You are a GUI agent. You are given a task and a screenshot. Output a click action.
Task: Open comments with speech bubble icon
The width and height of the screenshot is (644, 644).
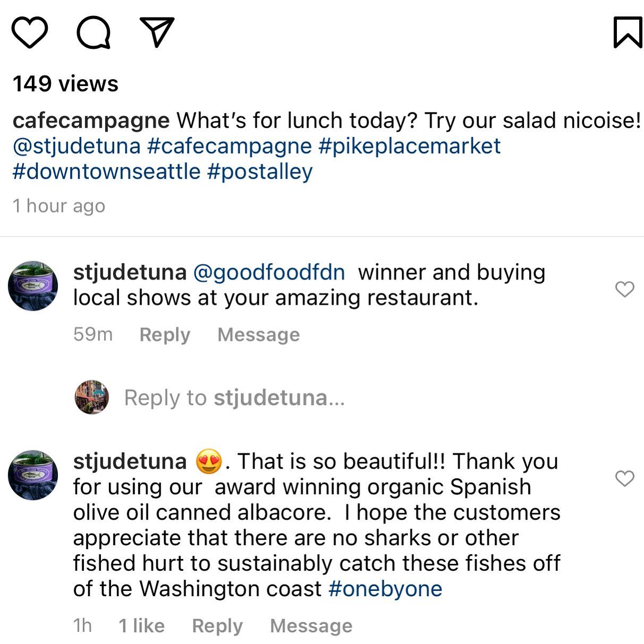[x=94, y=32]
